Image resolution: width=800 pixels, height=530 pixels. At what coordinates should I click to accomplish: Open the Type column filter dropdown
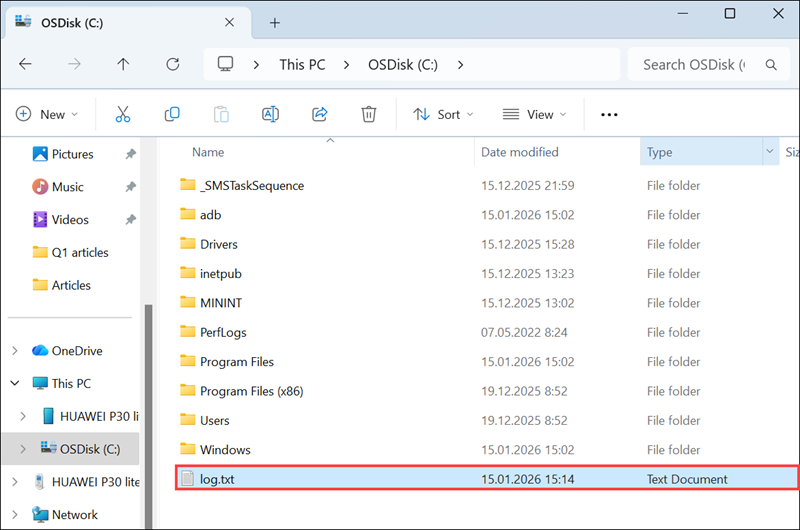pos(770,152)
